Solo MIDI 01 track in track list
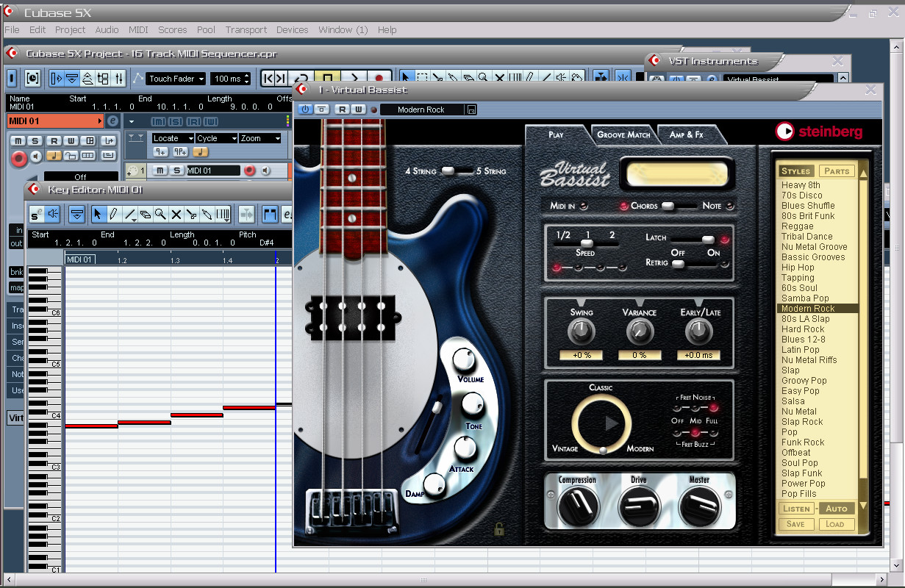This screenshot has height=588, width=905. [x=176, y=171]
